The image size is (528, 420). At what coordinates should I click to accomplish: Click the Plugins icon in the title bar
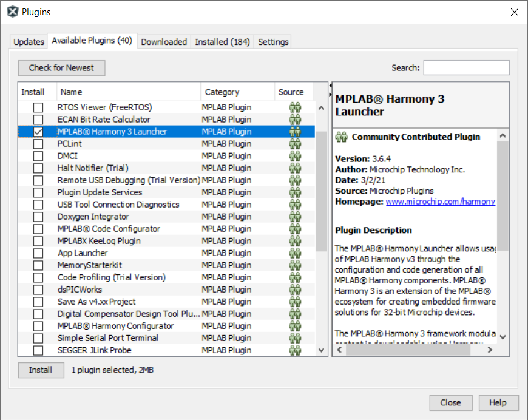click(x=12, y=11)
